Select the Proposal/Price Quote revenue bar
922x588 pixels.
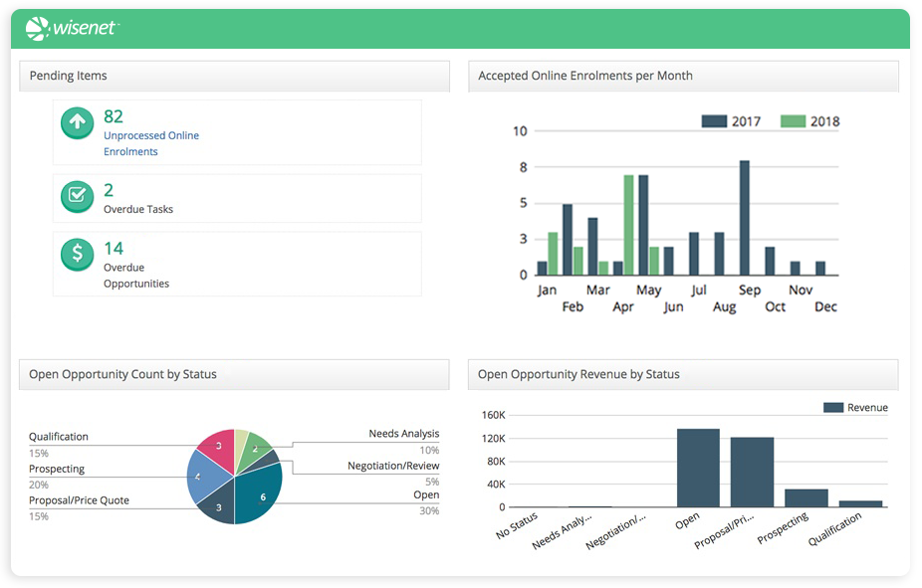pyautogui.click(x=752, y=472)
